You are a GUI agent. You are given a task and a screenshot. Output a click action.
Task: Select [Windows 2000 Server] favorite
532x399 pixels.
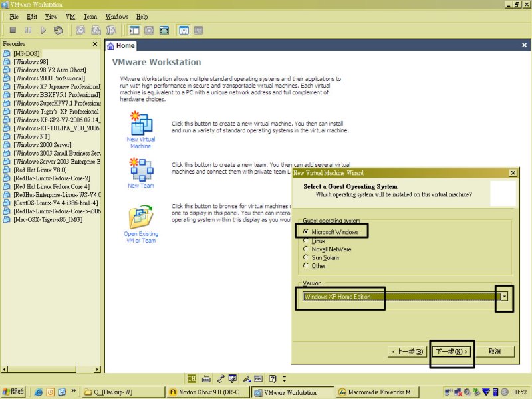(43, 144)
